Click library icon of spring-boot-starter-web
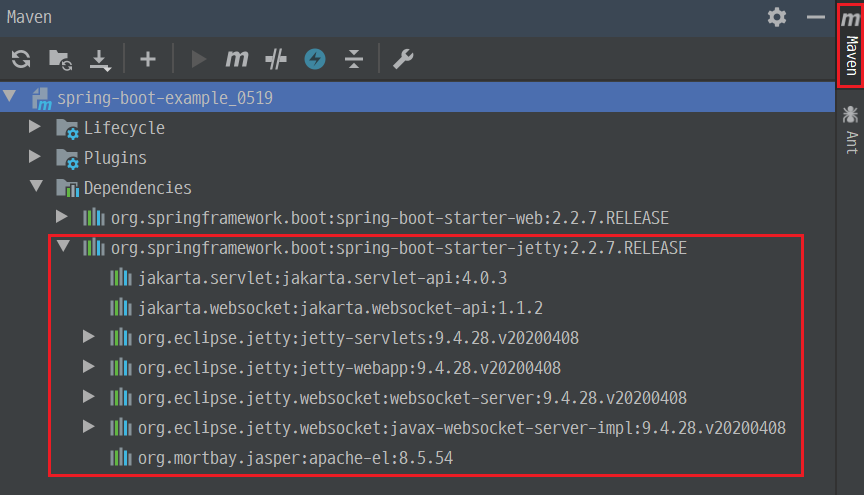 94,218
